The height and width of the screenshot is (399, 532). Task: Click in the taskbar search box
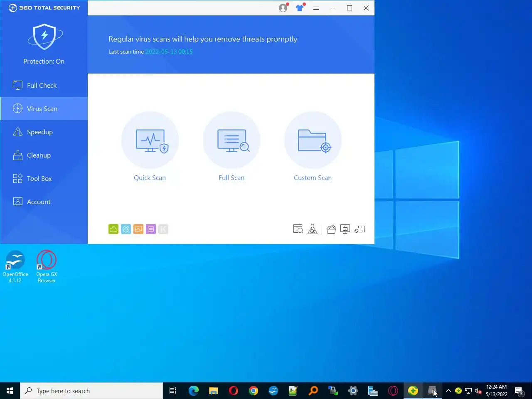point(91,391)
